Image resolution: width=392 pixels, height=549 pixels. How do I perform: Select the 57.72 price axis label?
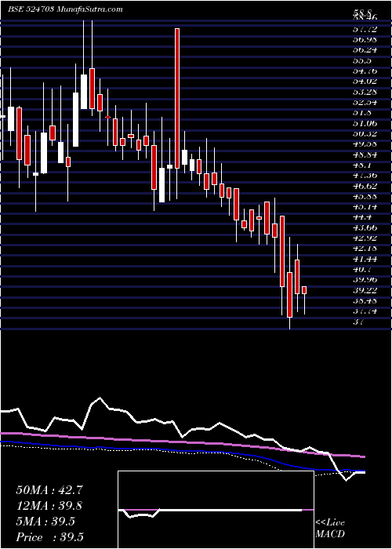coord(365,29)
